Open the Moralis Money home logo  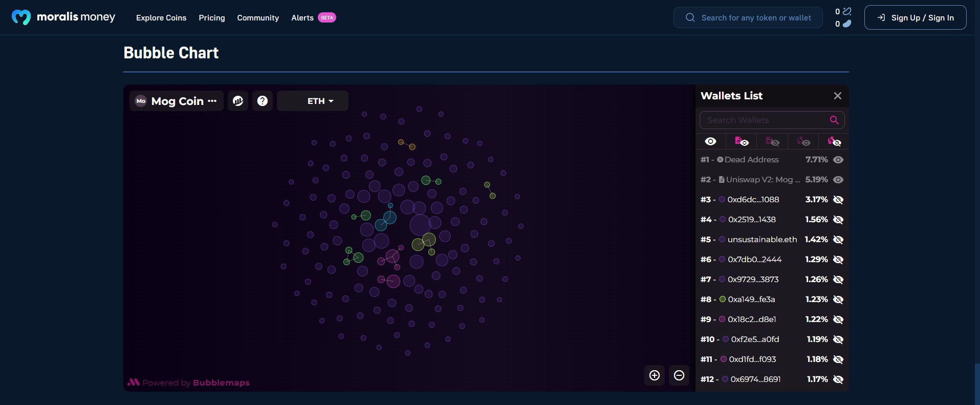click(63, 17)
